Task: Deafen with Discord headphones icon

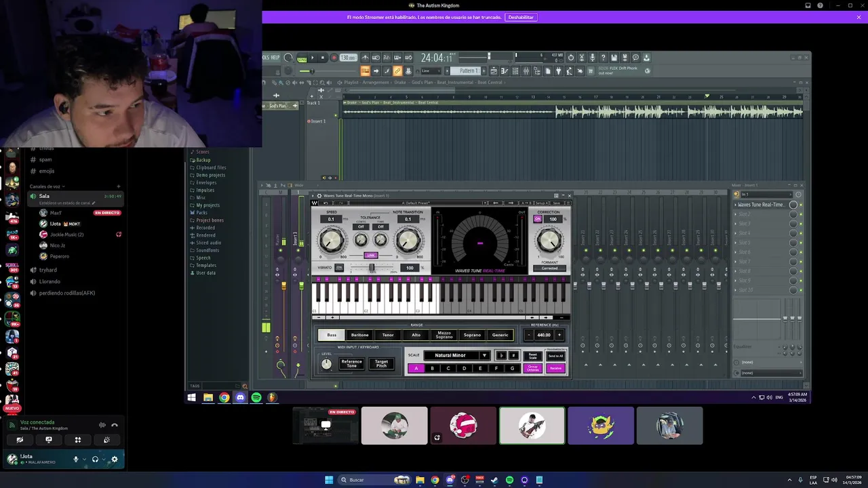Action: (95, 460)
